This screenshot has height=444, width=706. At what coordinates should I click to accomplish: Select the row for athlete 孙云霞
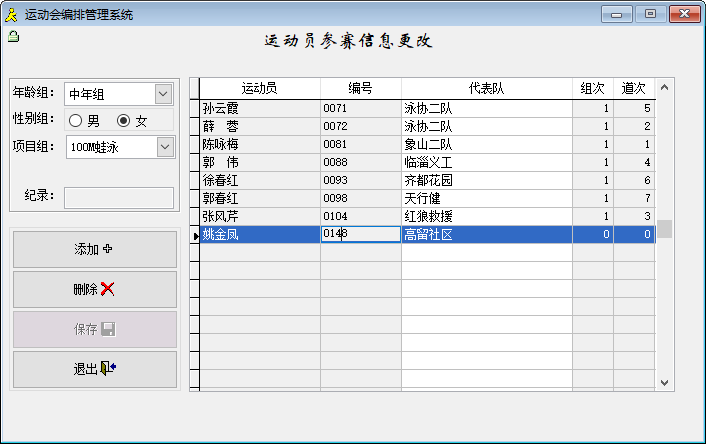click(x=260, y=108)
